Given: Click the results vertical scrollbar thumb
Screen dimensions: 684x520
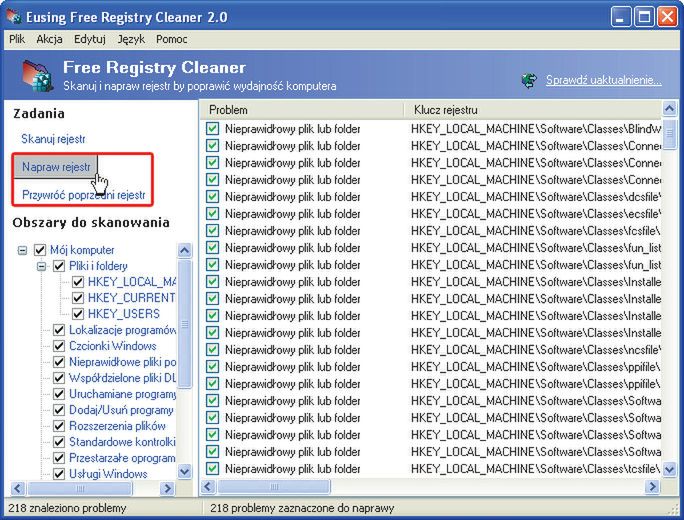Looking at the screenshot, I should 670,133.
